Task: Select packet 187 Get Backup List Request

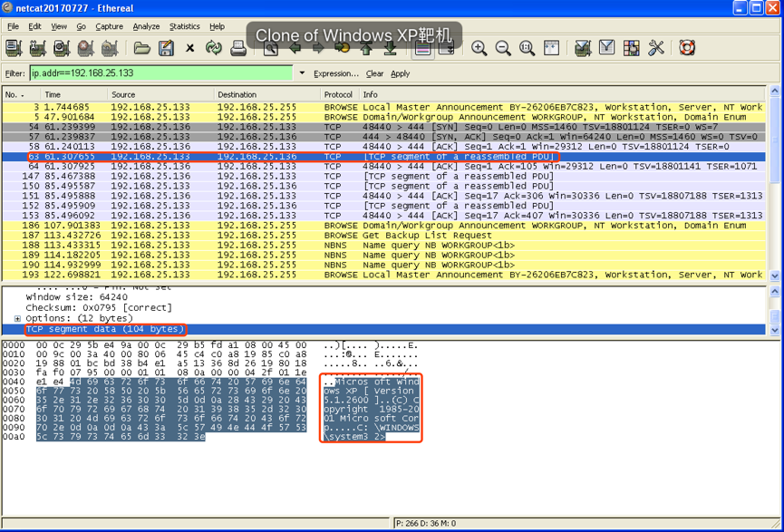Action: click(384, 235)
